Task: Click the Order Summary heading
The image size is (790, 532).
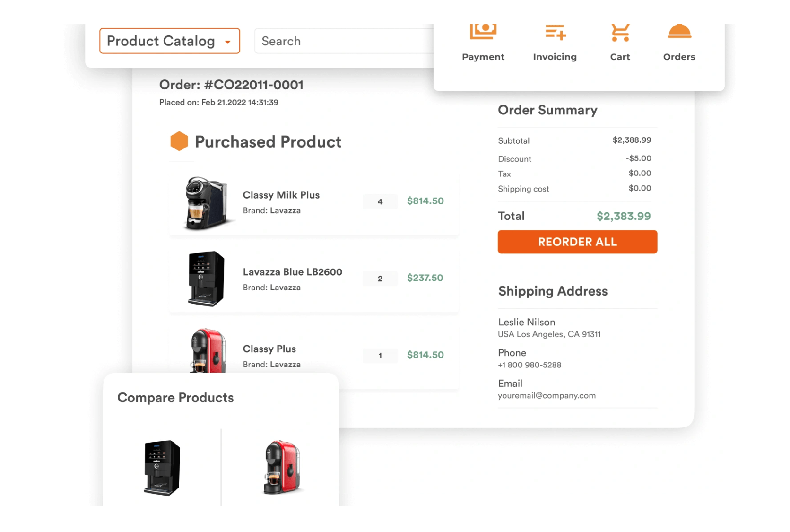Action: (x=547, y=110)
